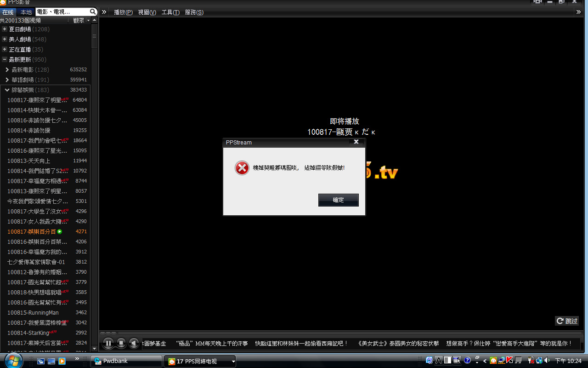Open the 視圖(V) menu
The height and width of the screenshot is (368, 588).
tap(147, 12)
